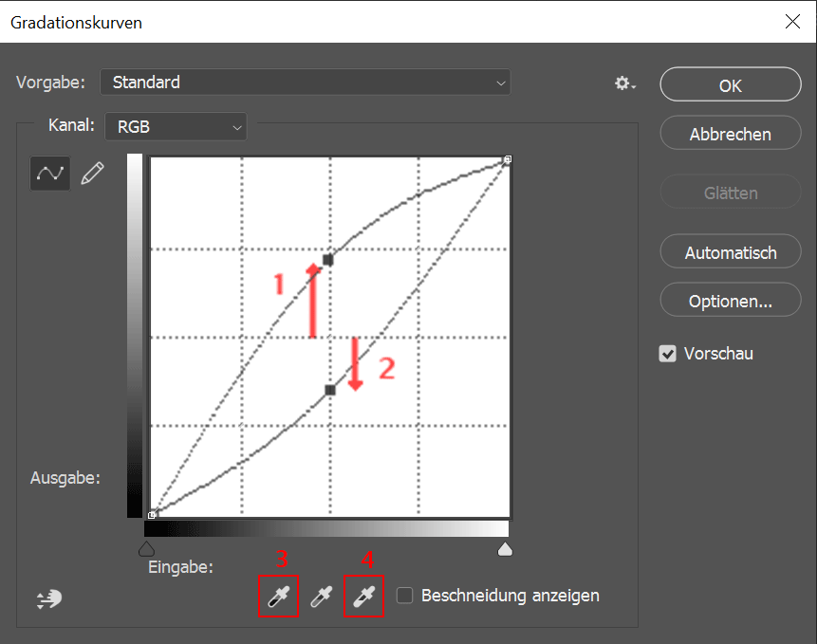
Task: Pick the white point eyedropper
Action: coord(363,597)
